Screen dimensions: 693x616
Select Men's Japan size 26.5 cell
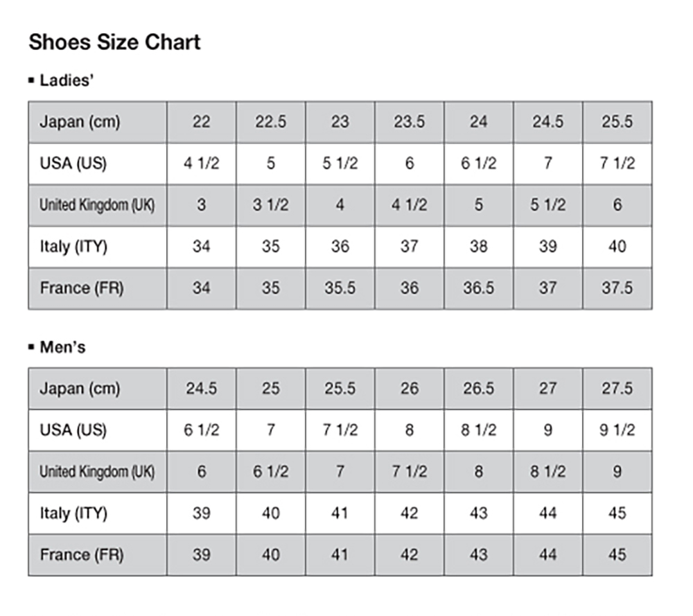[479, 389]
